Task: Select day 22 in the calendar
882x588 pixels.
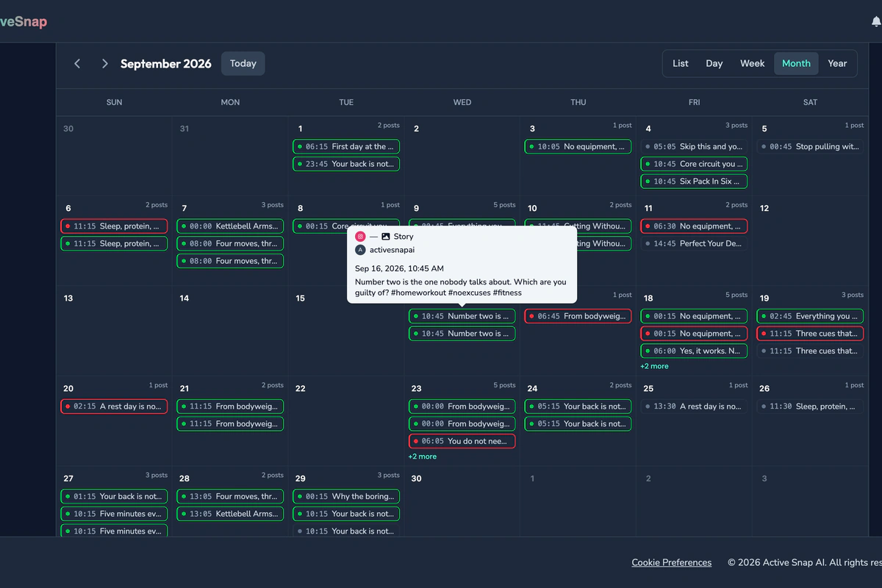Action: pyautogui.click(x=300, y=388)
